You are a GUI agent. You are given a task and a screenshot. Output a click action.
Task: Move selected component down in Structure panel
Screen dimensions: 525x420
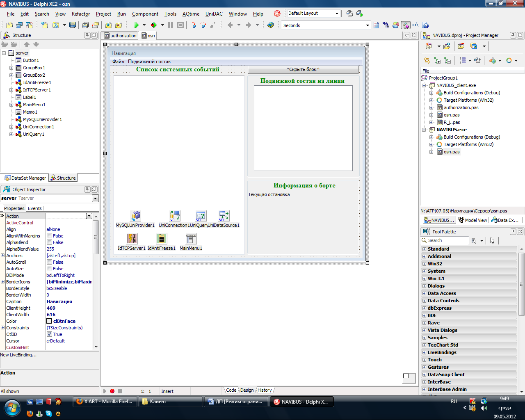36,44
